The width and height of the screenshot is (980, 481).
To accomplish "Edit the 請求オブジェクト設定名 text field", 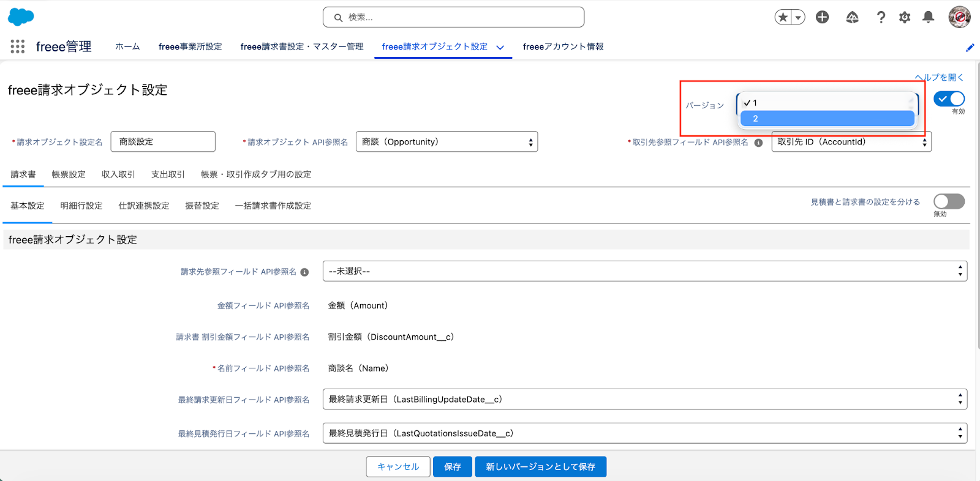I will pos(163,141).
